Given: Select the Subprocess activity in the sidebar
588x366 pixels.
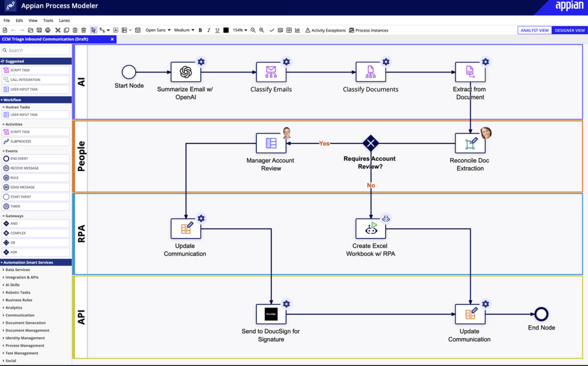Looking at the screenshot, I should click(x=35, y=141).
